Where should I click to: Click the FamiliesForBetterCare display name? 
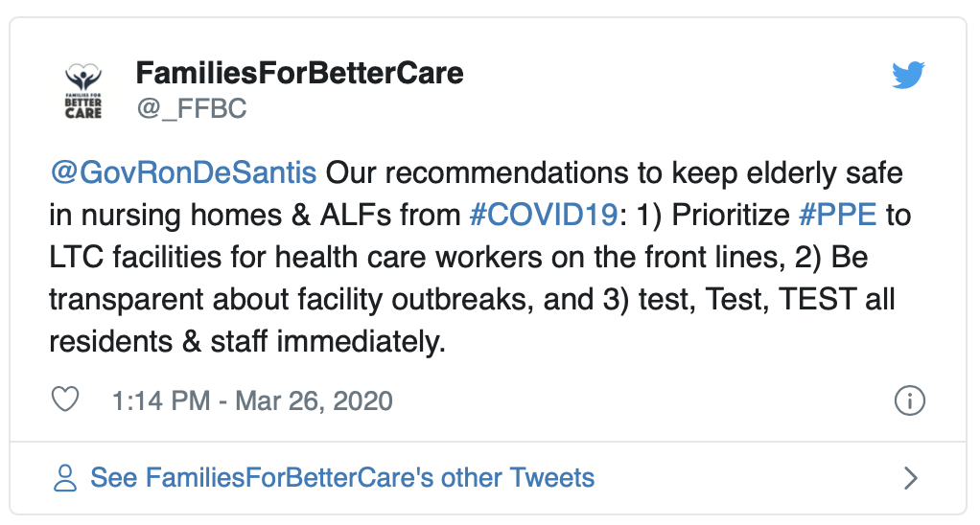tap(299, 73)
